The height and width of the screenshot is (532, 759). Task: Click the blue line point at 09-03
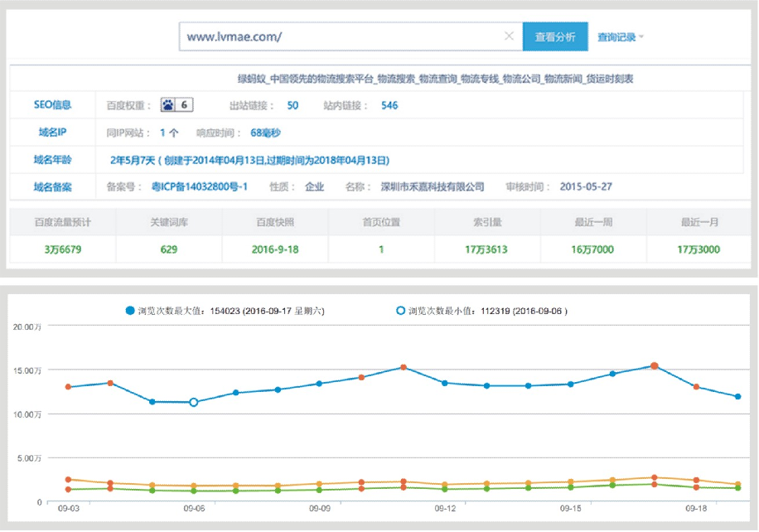pos(68,387)
